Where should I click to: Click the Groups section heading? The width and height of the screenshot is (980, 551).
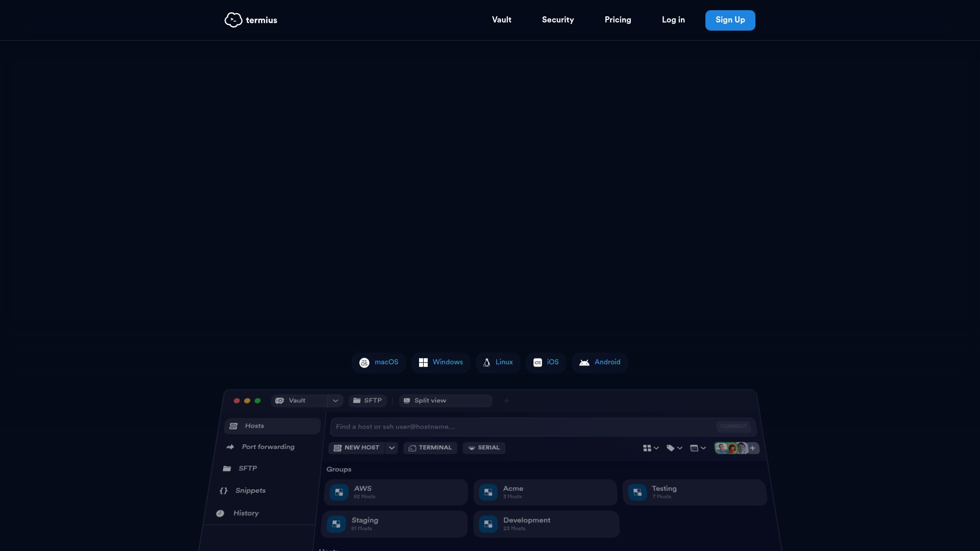[339, 469]
